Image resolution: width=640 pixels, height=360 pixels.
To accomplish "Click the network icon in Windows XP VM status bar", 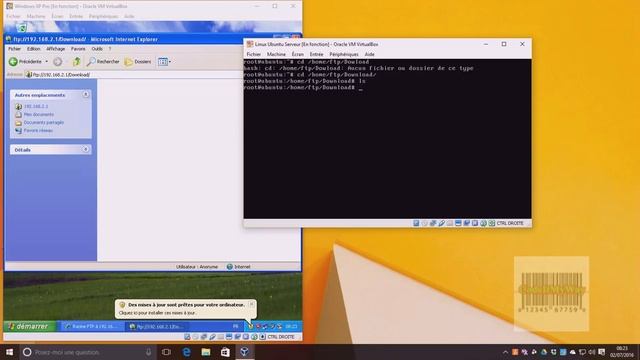I will coord(204,337).
